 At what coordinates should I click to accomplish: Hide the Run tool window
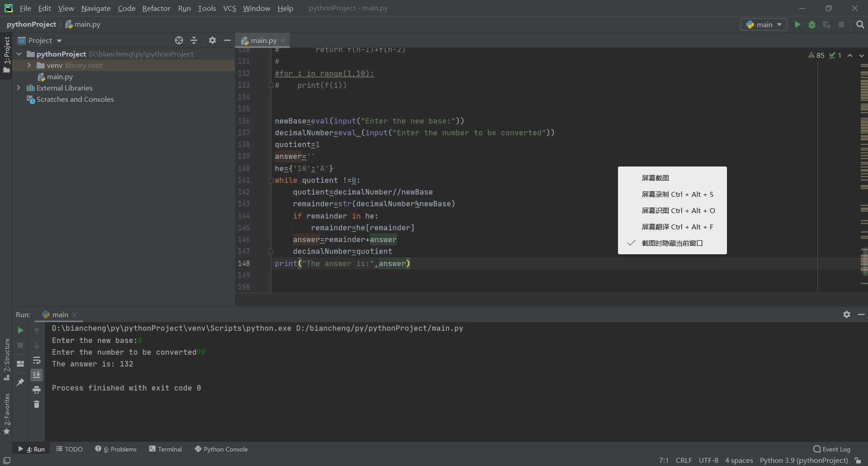pos(861,314)
